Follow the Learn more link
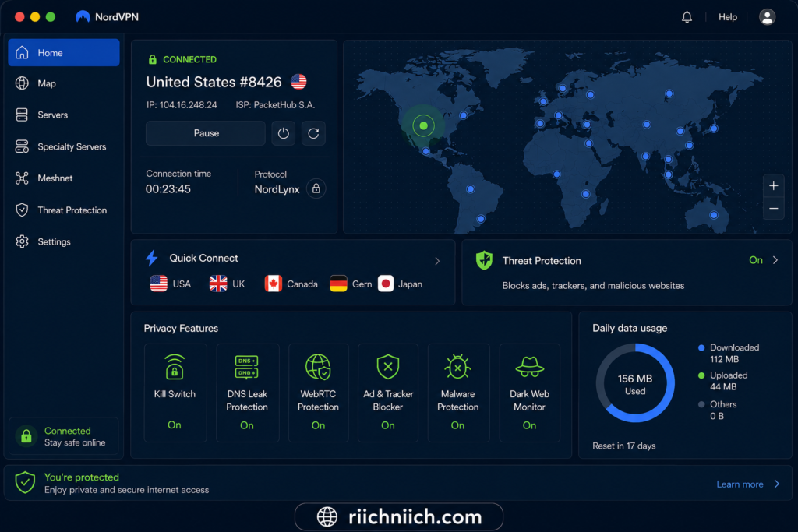 click(x=740, y=484)
